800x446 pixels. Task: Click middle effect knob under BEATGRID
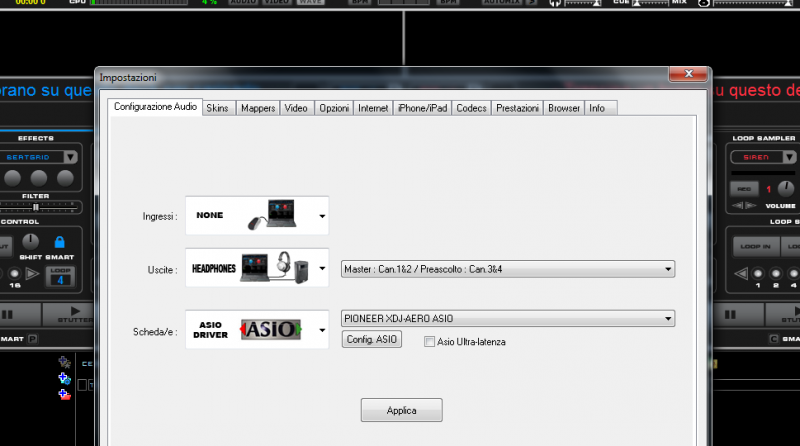tap(39, 178)
